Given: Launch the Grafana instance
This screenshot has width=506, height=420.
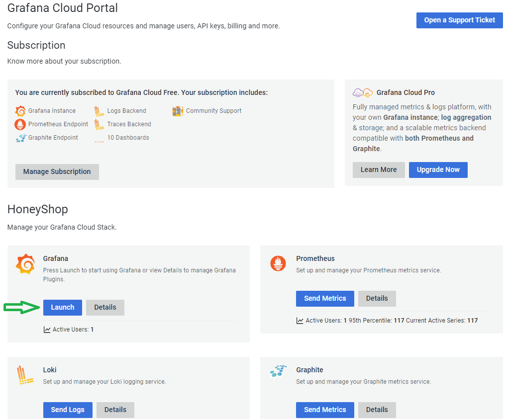Looking at the screenshot, I should 63,307.
